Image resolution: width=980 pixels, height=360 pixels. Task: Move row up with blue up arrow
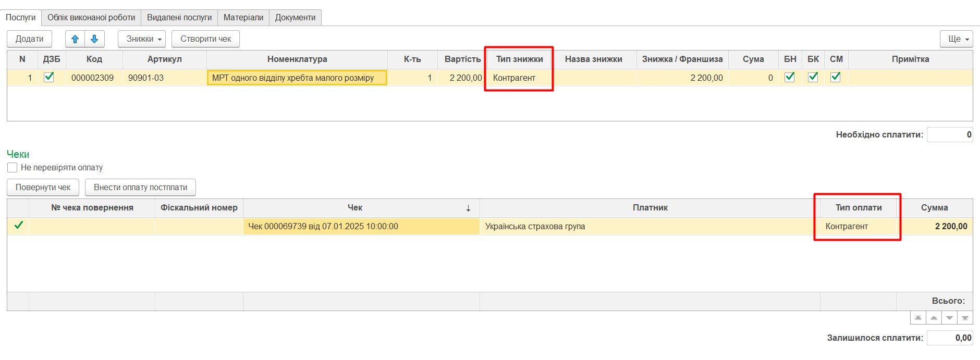tap(75, 39)
